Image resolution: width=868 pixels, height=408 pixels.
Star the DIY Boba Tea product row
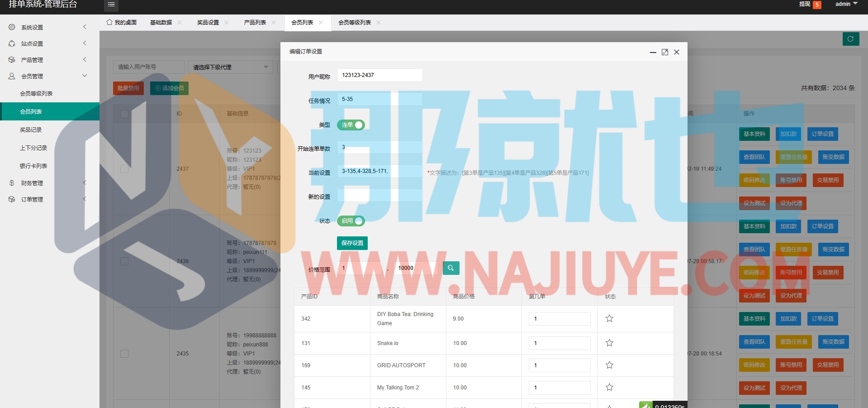[x=609, y=318]
